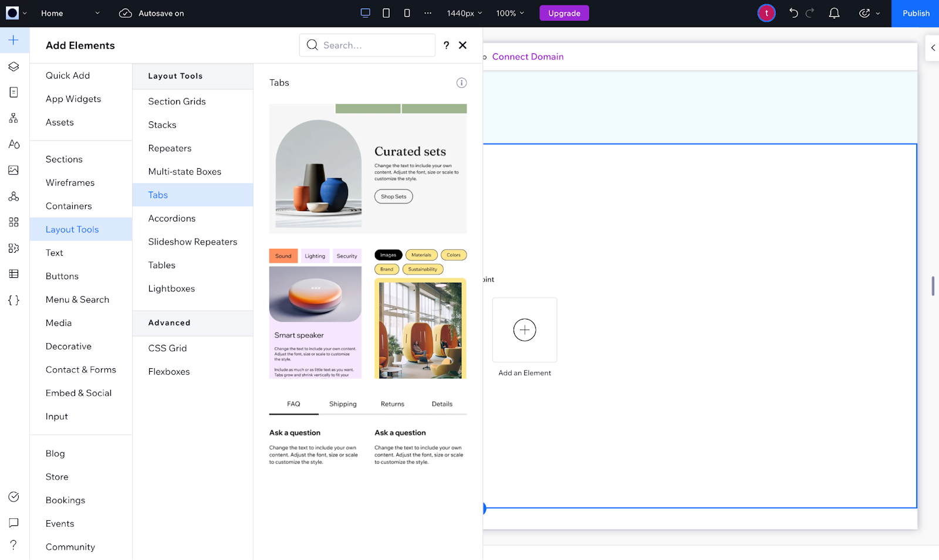Open the Site checker checkmark icon
This screenshot has height=560, width=939.
(13, 497)
